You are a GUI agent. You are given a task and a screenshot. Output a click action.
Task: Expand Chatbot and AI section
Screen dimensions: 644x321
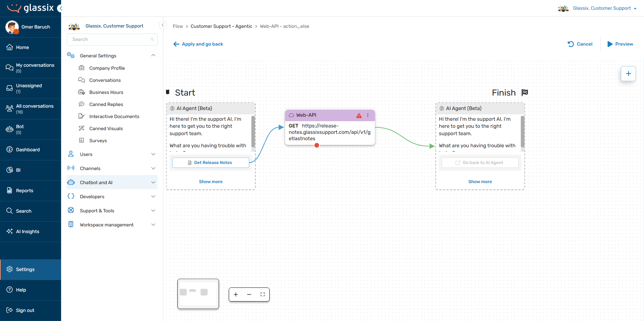pos(112,182)
